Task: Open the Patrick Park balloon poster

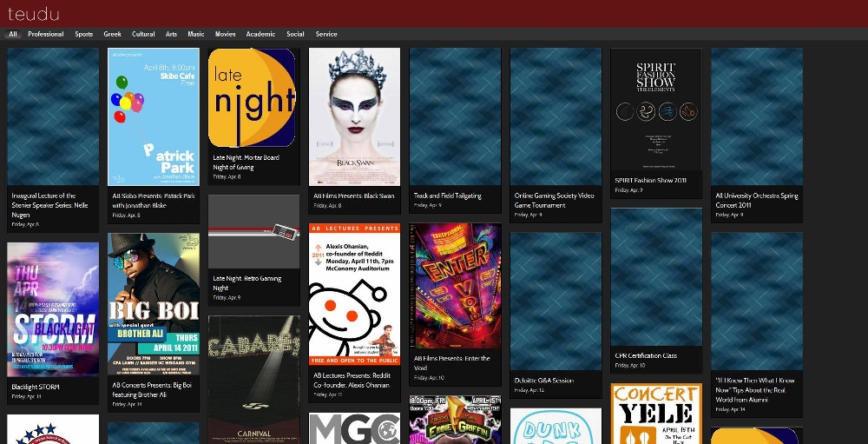Action: coord(154,116)
